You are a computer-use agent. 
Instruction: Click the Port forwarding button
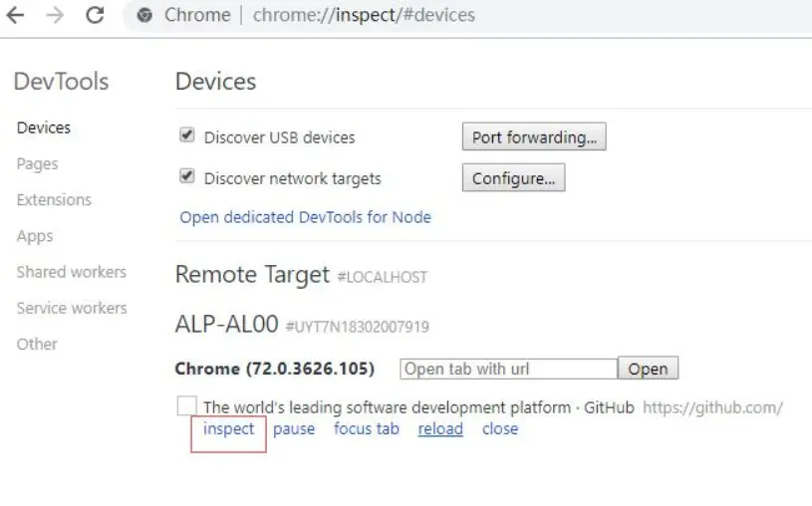click(534, 136)
